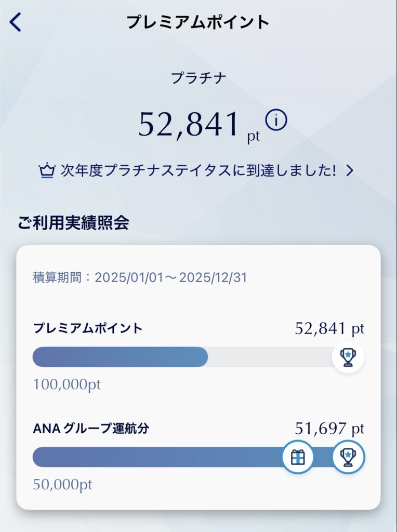This screenshot has height=532, width=397.
Task: Tap the 51,697 pt value
Action: coord(329,429)
